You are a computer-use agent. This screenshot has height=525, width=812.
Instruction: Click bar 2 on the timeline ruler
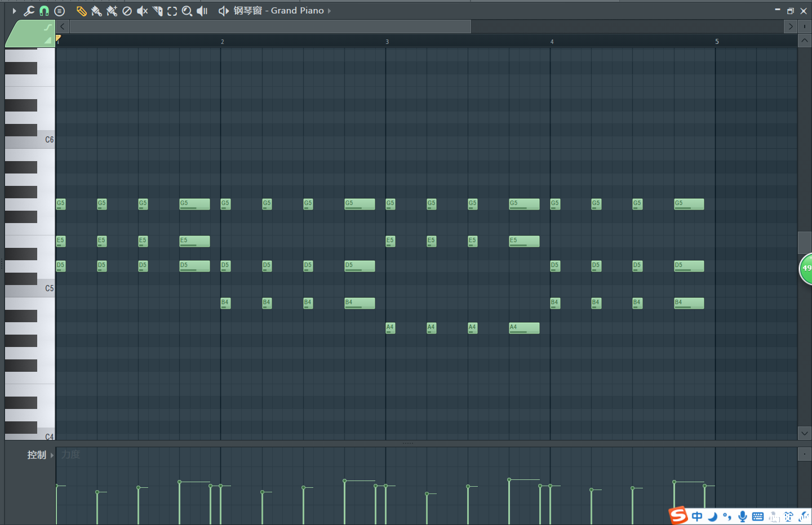pos(222,42)
